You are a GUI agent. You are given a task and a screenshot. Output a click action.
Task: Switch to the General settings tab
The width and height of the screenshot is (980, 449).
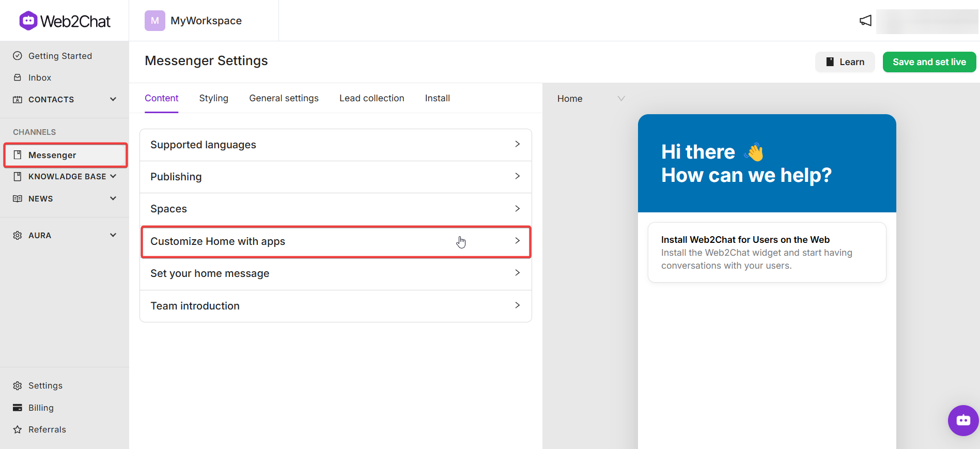click(284, 98)
